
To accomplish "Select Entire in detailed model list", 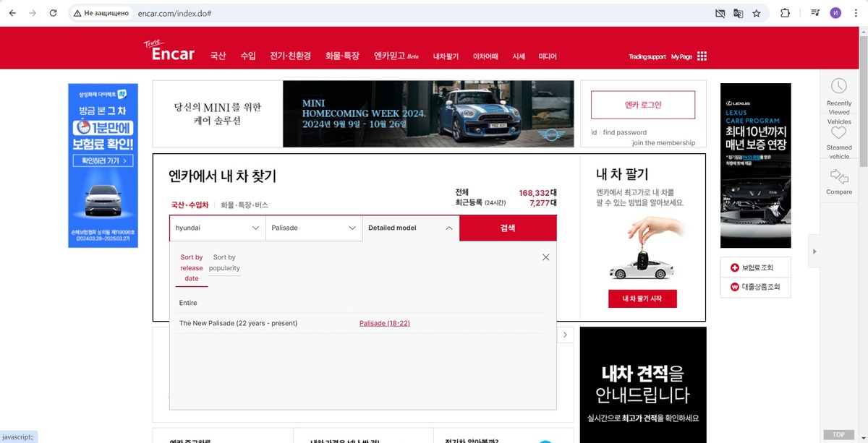I will pos(188,303).
